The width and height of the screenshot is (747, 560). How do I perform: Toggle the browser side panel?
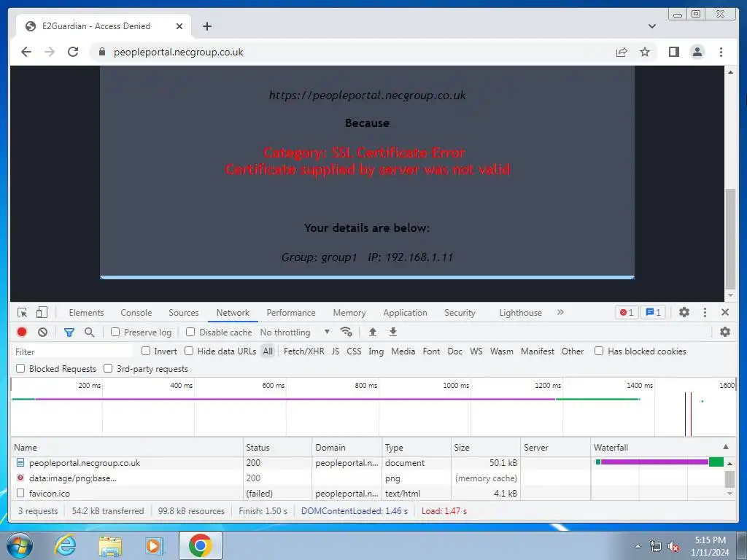pos(673,52)
